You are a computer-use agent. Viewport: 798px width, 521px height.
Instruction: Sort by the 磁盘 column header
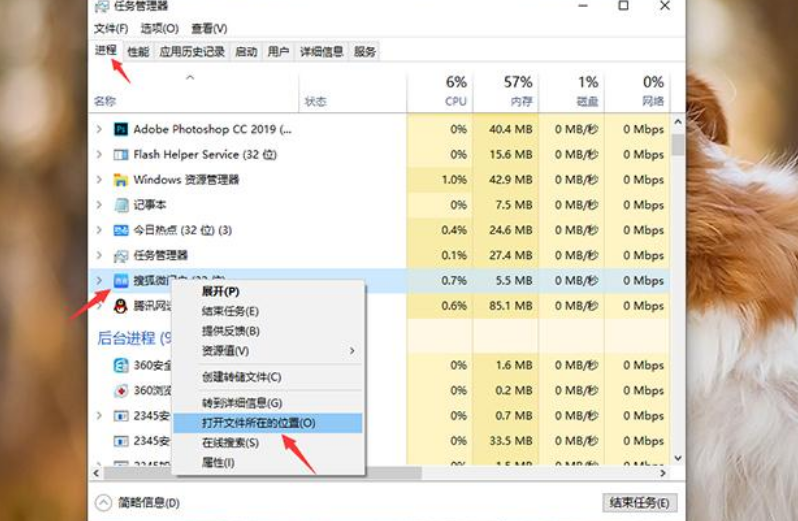572,91
